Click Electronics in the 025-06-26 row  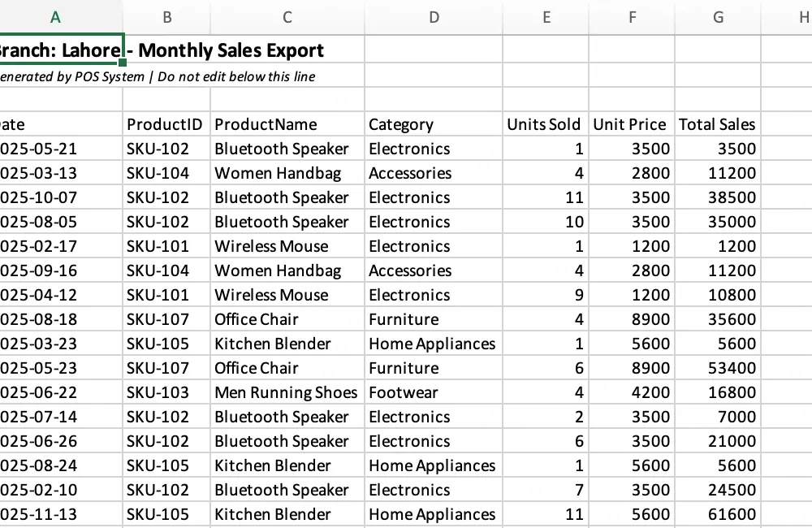434,441
